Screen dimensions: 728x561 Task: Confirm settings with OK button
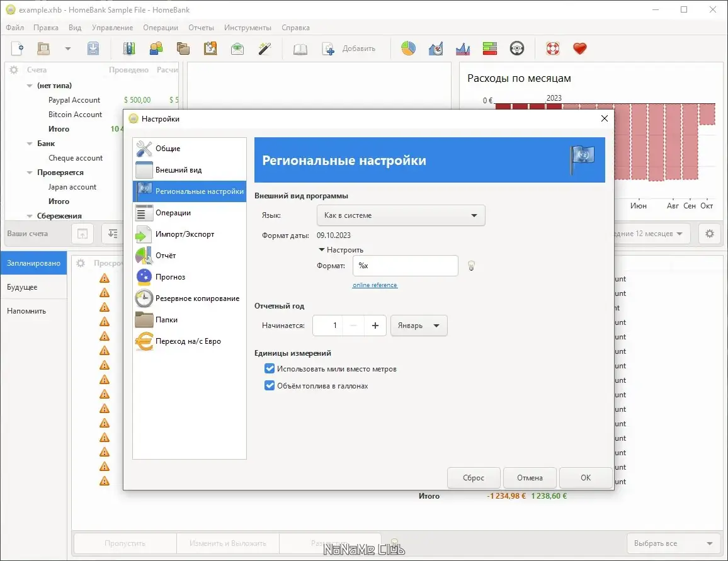586,477
